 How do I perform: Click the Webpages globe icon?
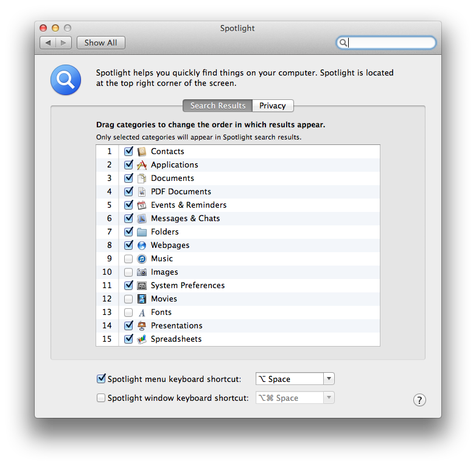[x=142, y=245]
